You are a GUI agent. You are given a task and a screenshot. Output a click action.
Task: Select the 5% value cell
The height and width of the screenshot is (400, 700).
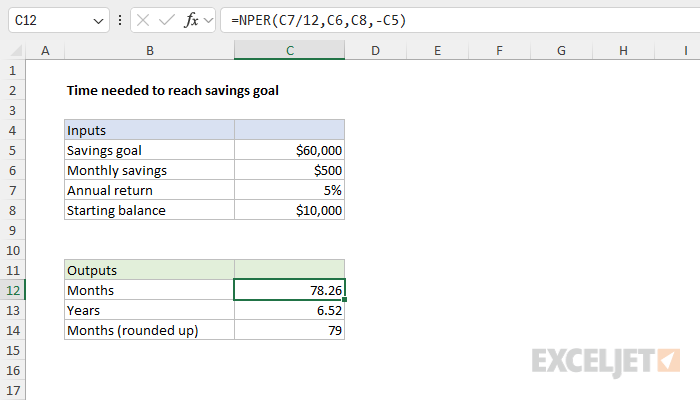pyautogui.click(x=290, y=190)
